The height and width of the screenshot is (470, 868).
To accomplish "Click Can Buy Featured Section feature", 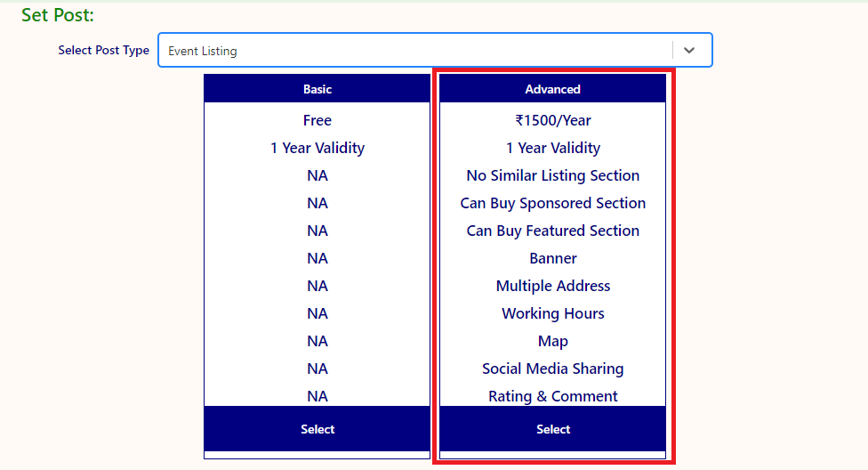I will [552, 231].
